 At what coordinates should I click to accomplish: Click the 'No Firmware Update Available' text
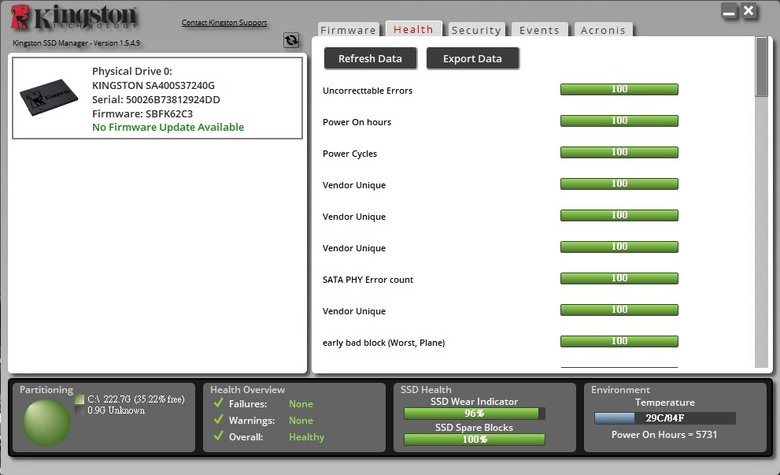(x=168, y=127)
